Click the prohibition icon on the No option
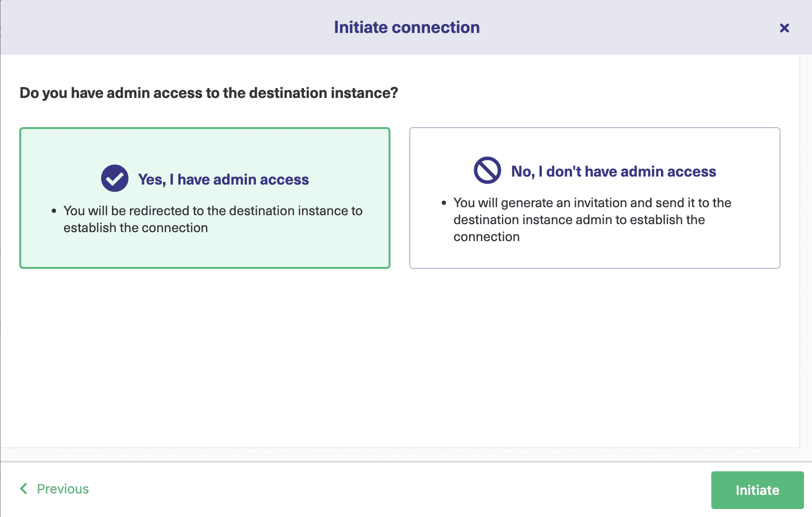The height and width of the screenshot is (517, 812). pyautogui.click(x=487, y=170)
